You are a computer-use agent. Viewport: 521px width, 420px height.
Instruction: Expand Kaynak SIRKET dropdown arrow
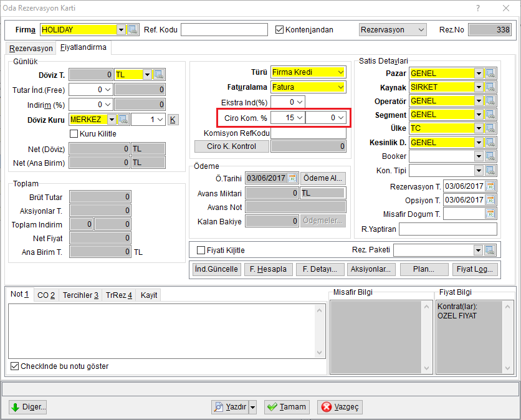479,87
